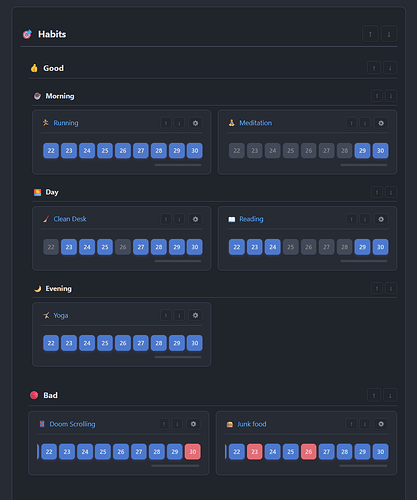The height and width of the screenshot is (500, 417).
Task: Toggle day 26 for Reading habit
Action: (x=309, y=247)
